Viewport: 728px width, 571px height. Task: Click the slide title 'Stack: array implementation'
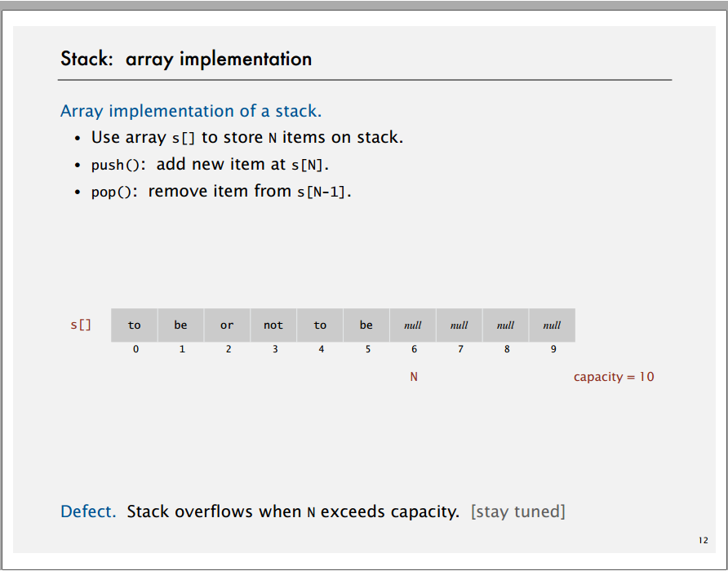point(186,59)
